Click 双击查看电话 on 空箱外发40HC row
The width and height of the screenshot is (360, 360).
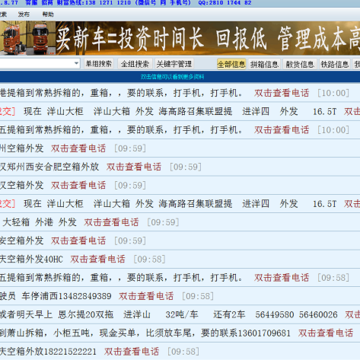click(x=98, y=259)
